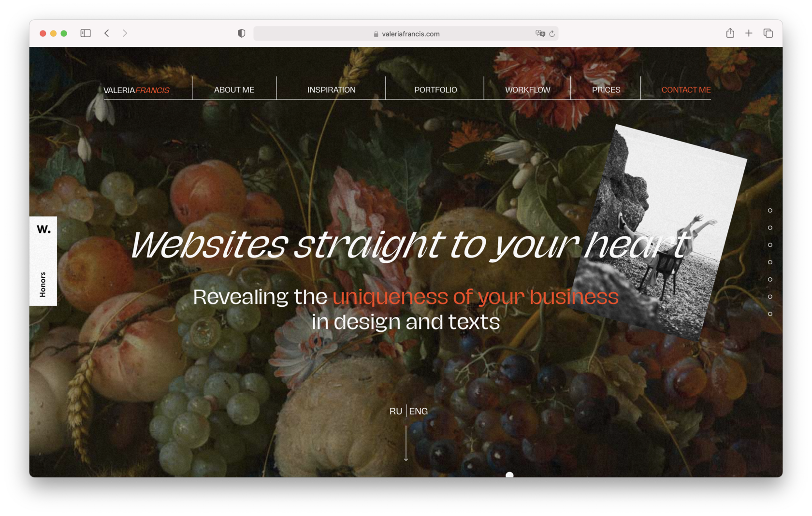Viewport: 812px width, 516px height.
Task: Select the last section dot indicator
Action: click(x=770, y=314)
